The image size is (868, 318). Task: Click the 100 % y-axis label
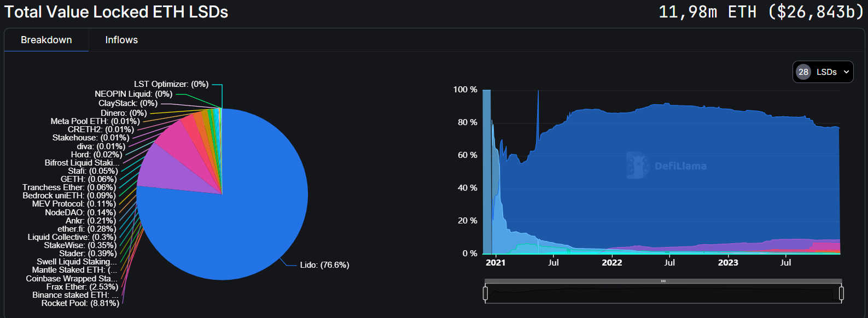(x=465, y=90)
